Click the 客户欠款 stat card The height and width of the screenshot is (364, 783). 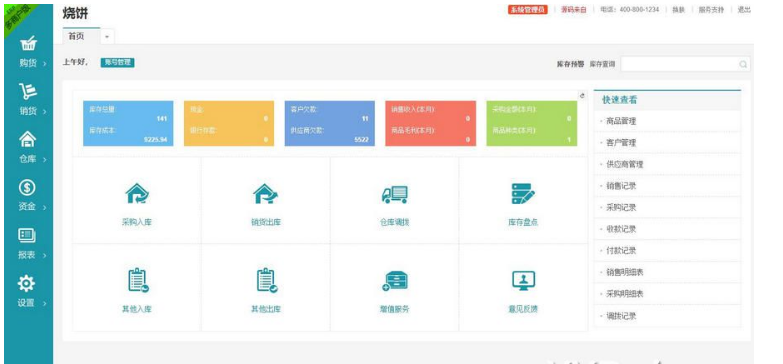coord(330,123)
